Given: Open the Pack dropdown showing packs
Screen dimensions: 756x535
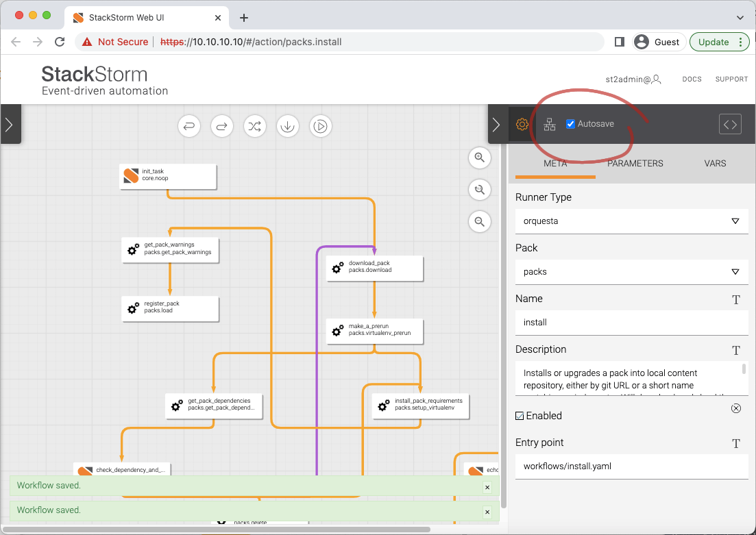Looking at the screenshot, I should (632, 272).
